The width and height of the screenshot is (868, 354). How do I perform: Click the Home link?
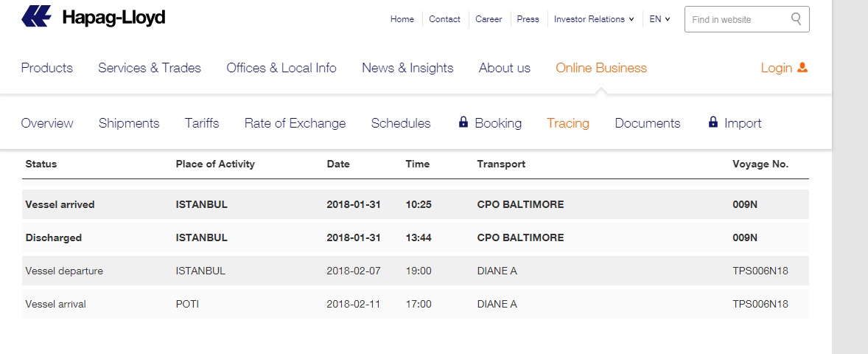[402, 19]
